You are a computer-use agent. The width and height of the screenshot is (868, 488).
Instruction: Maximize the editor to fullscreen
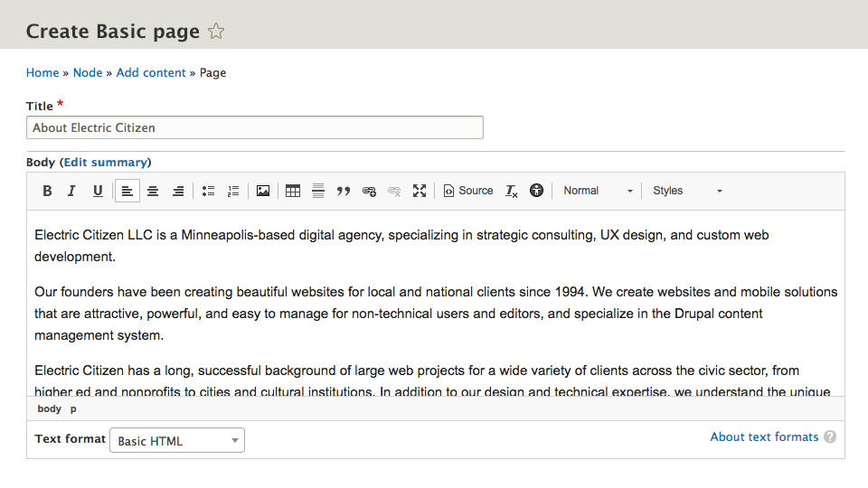click(x=420, y=191)
